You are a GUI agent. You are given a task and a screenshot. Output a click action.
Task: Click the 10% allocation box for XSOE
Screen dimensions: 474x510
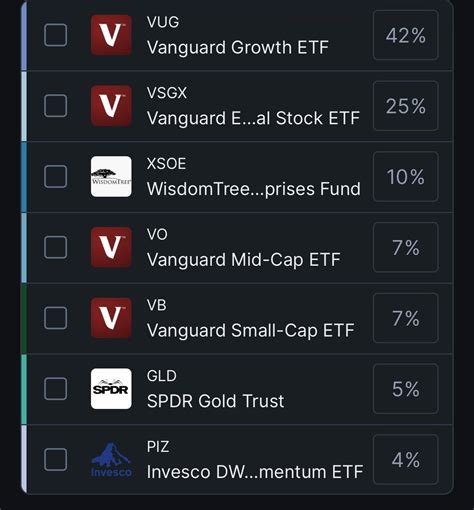[x=406, y=176]
